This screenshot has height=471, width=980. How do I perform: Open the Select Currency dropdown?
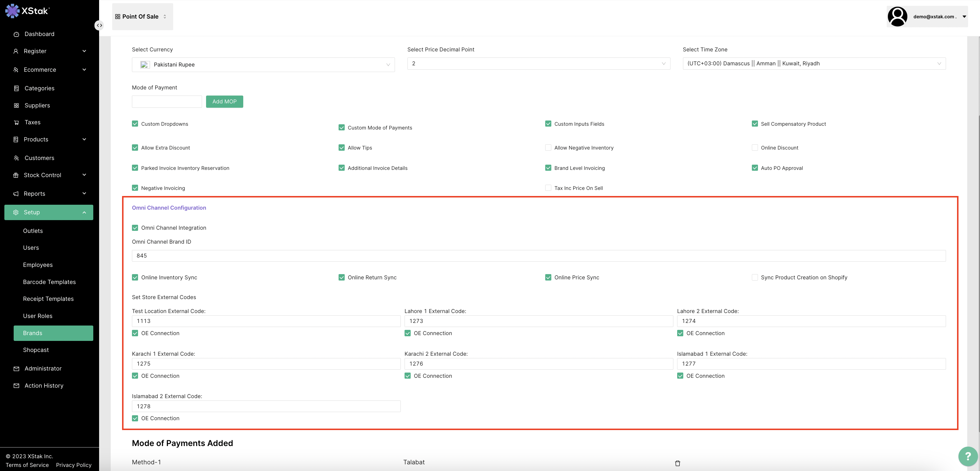[x=263, y=65]
